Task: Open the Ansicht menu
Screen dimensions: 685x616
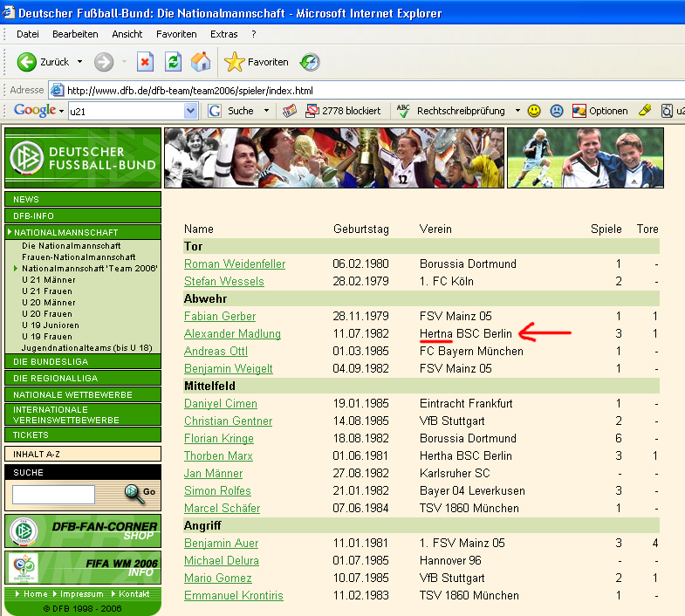Action: point(127,34)
